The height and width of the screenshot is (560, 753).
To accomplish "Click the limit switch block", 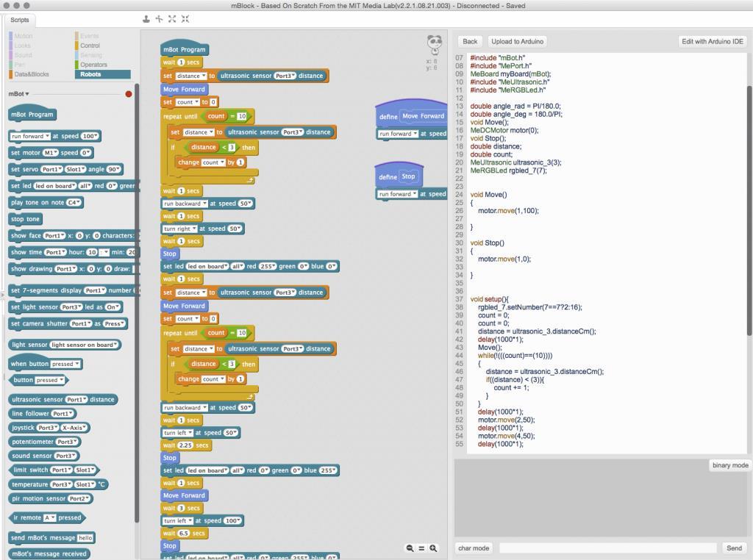I will (54, 470).
